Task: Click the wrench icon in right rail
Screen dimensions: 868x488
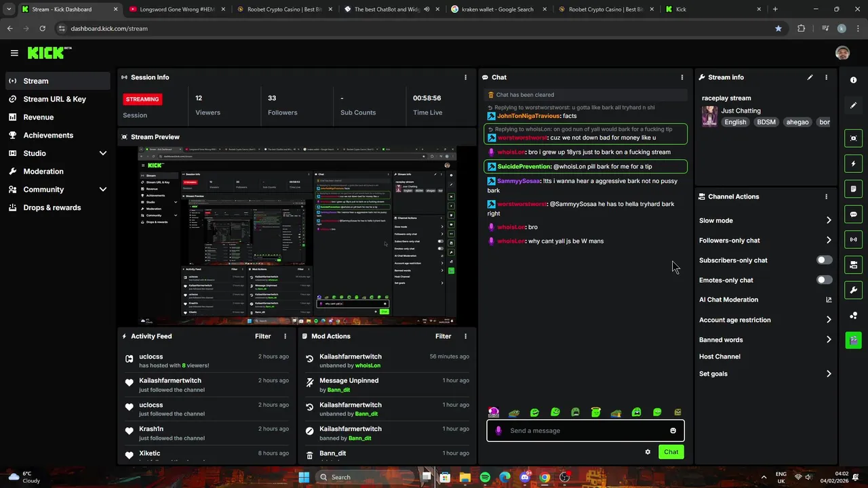Action: [853, 290]
